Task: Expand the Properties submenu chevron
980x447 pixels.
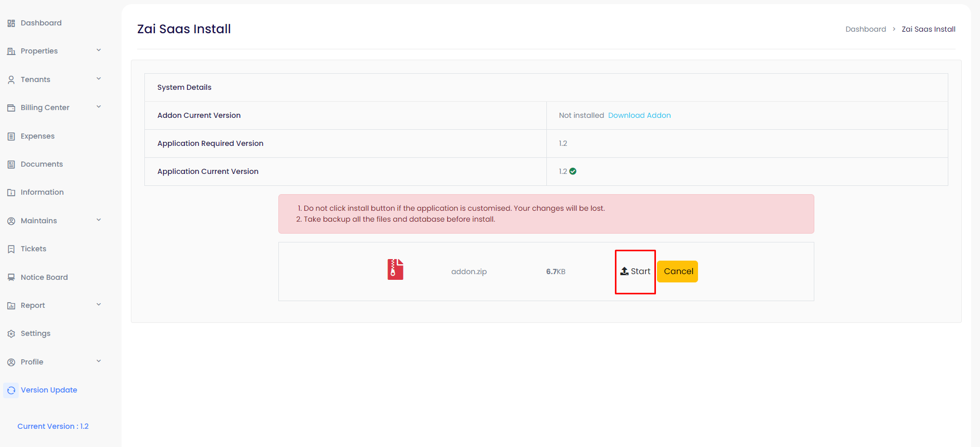Action: (99, 50)
